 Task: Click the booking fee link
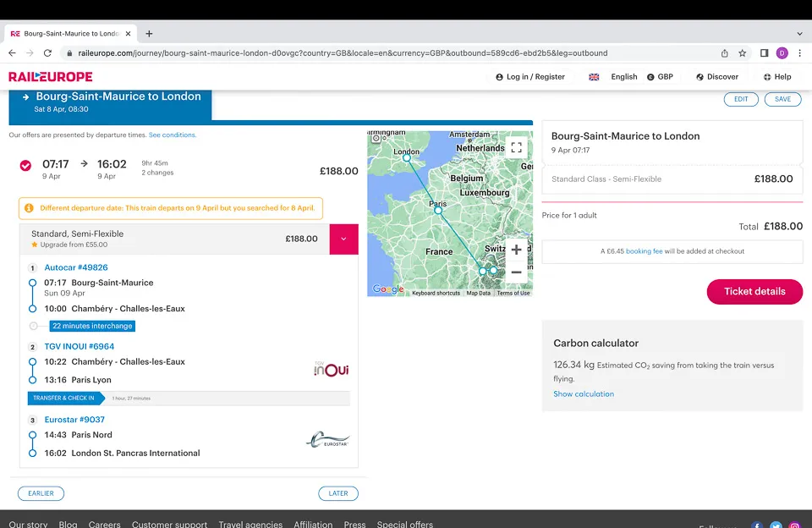[x=645, y=251]
